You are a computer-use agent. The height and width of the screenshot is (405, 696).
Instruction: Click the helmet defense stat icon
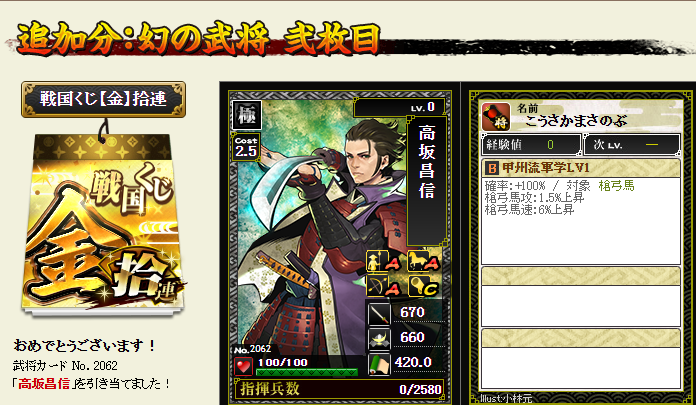coord(379,339)
